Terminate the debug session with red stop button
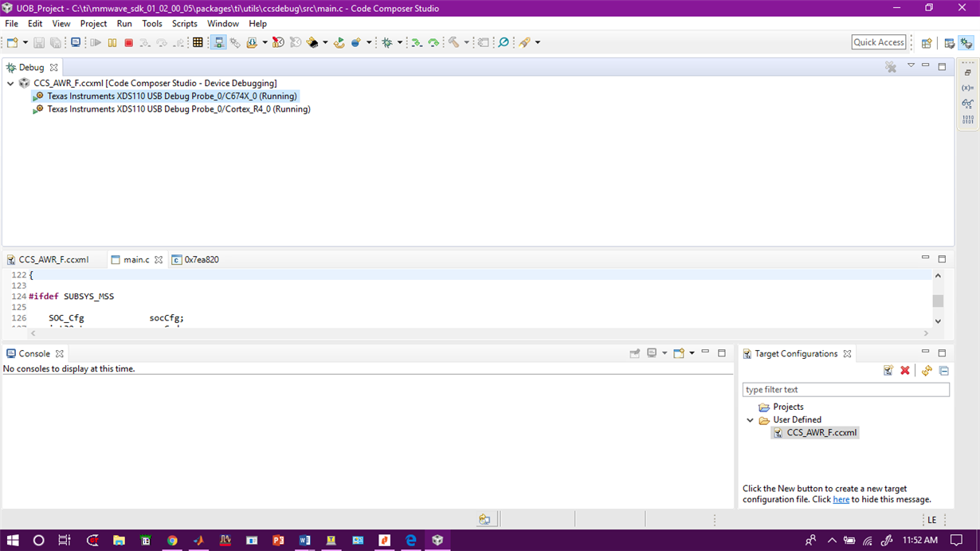Screen dimensions: 980x551 pyautogui.click(x=128, y=42)
